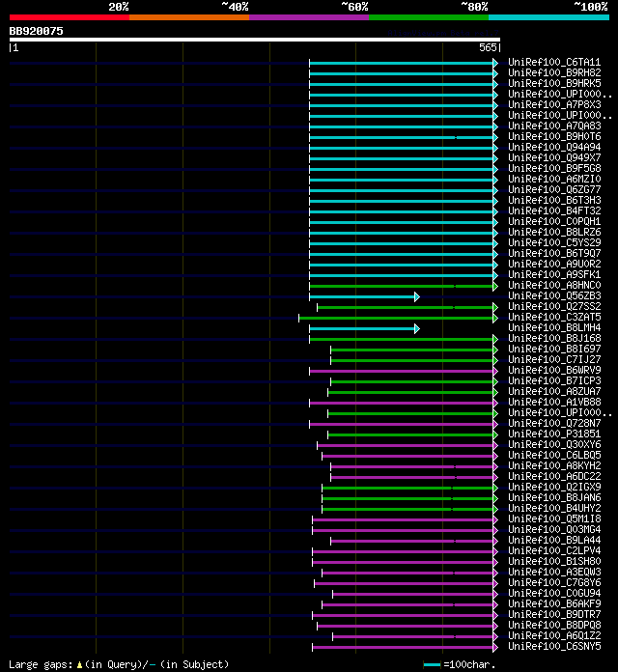Select the label UniRef100_Q94A94
This screenshot has width=618, height=672.
[x=554, y=147]
